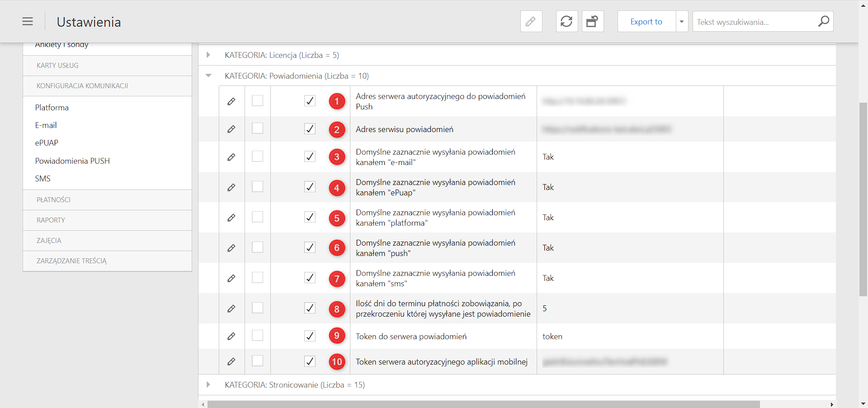
Task: Click the edit pencil button in toolbar
Action: tap(531, 21)
